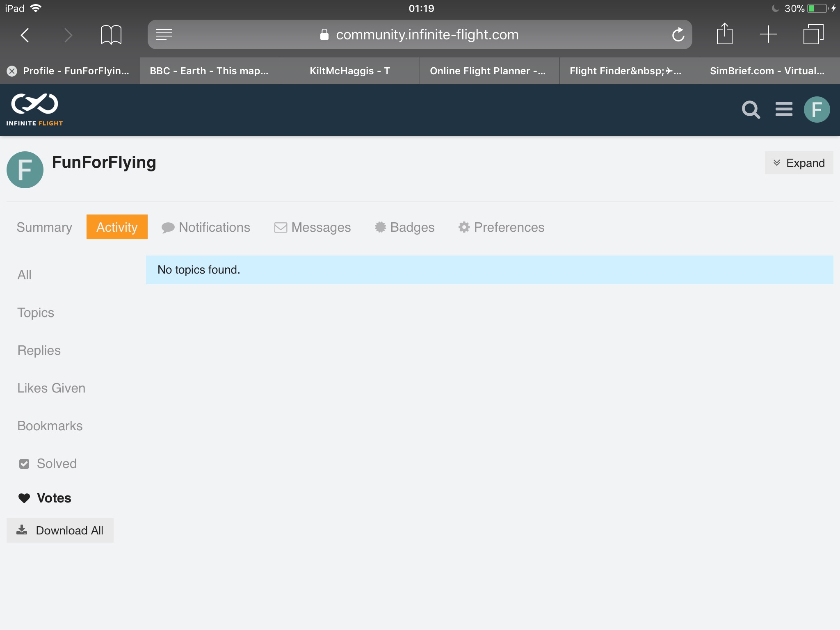Switch to the Notifications tab
This screenshot has height=630, width=840.
pos(206,227)
